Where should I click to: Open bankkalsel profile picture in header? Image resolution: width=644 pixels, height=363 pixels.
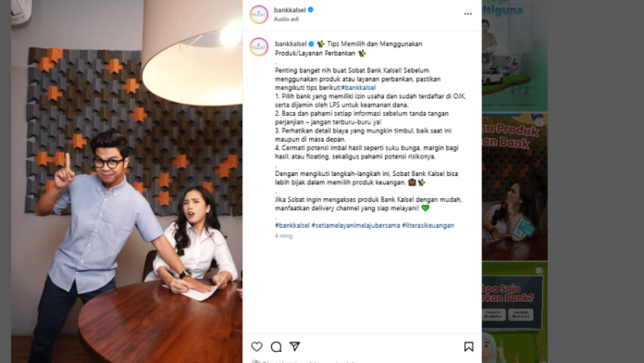click(259, 15)
